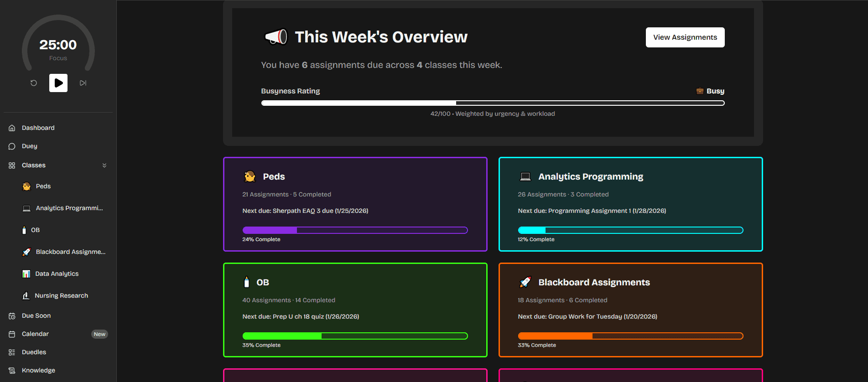Select OB bottle icon in sidebar

pos(24,230)
